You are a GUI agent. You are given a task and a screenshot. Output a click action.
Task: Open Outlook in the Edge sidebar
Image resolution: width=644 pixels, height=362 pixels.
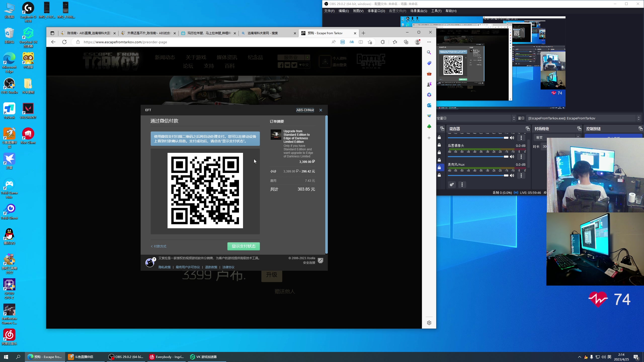pos(429,105)
